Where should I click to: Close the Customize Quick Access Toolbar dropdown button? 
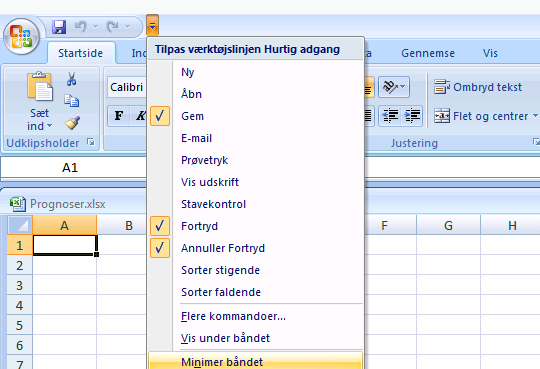(153, 25)
